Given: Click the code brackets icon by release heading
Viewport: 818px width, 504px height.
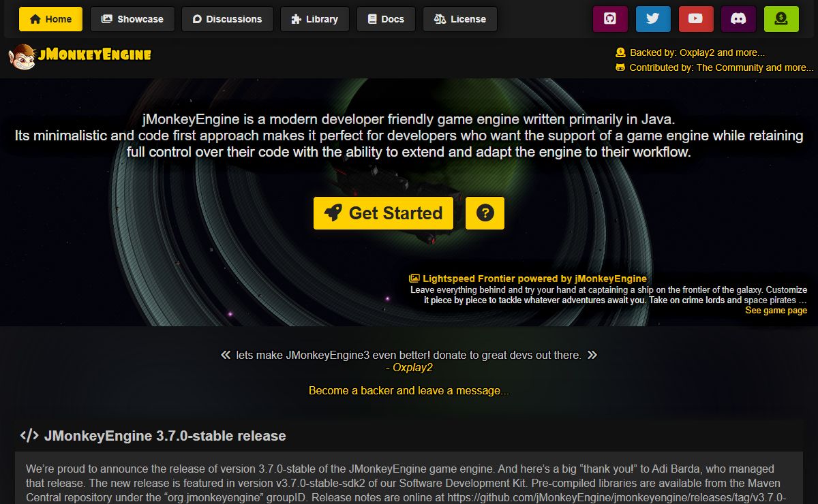Looking at the screenshot, I should (x=29, y=436).
